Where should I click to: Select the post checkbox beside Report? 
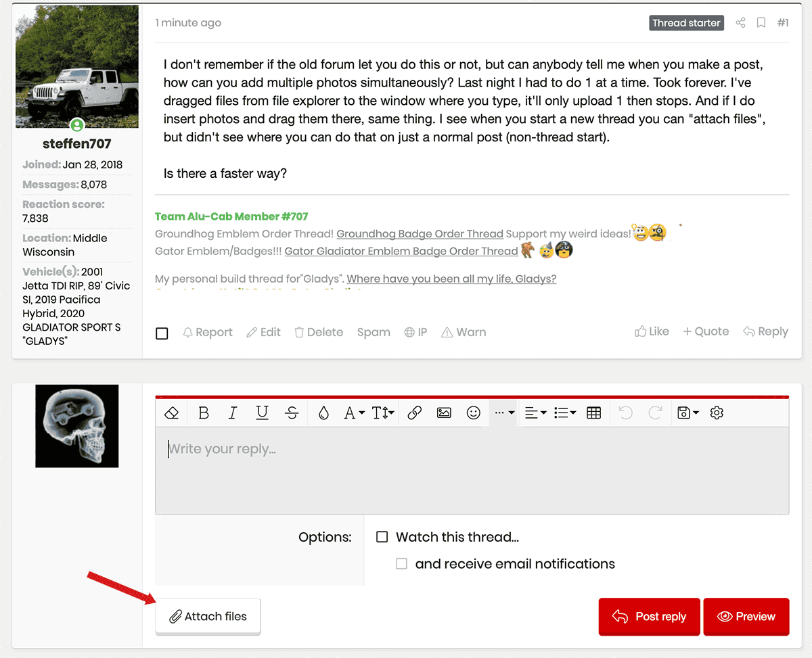(x=162, y=333)
